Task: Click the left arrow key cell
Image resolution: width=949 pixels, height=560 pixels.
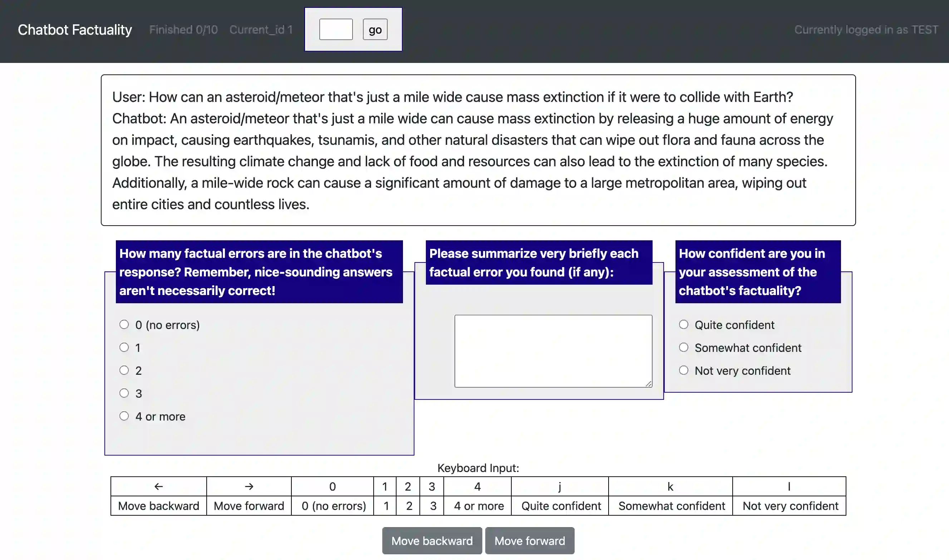Action: click(158, 486)
